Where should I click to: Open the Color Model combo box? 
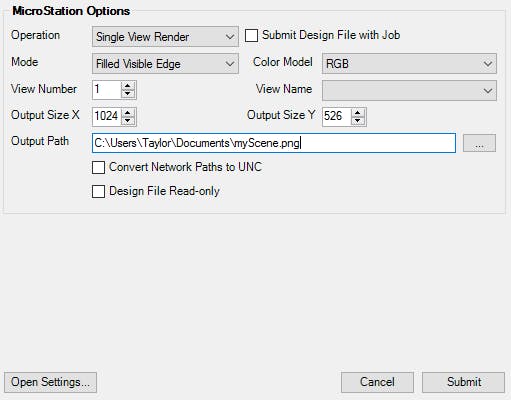(x=409, y=64)
